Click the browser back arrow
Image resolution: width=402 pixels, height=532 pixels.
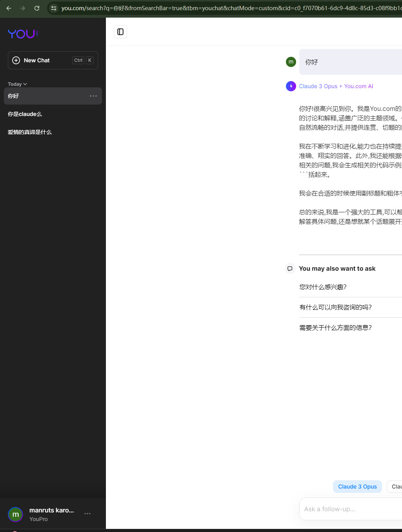(x=9, y=8)
